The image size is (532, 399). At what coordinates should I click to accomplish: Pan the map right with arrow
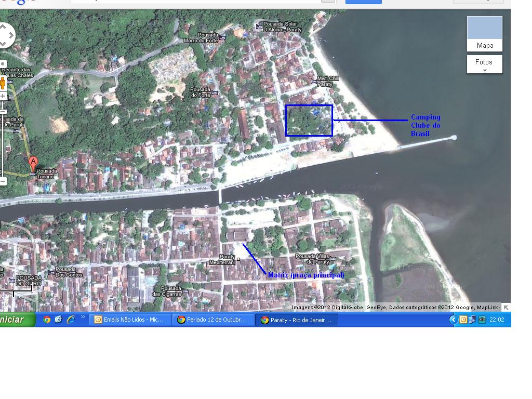tap(11, 35)
